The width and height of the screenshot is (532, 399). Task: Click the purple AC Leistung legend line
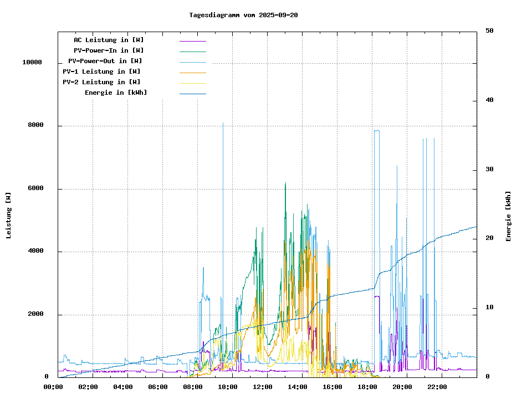click(x=192, y=41)
